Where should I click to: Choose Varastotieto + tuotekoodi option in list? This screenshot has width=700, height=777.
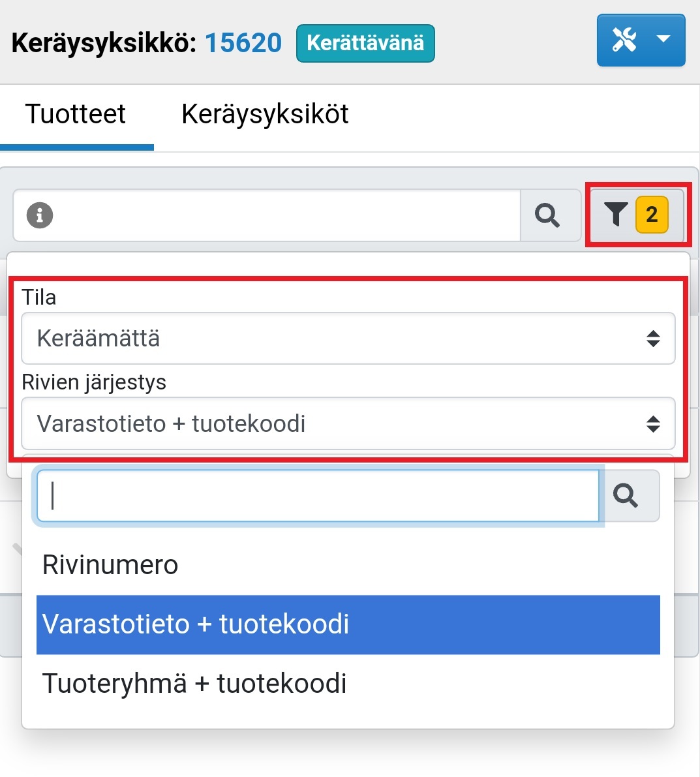[196, 624]
